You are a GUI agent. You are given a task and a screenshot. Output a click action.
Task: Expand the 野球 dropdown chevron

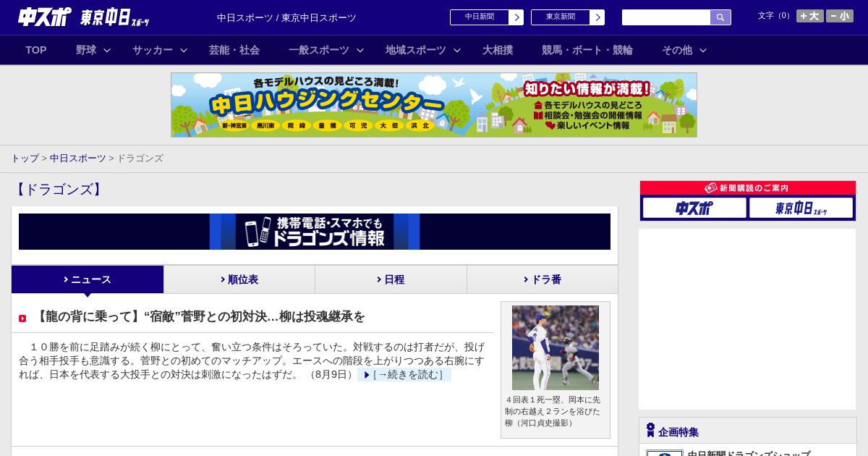pos(107,50)
